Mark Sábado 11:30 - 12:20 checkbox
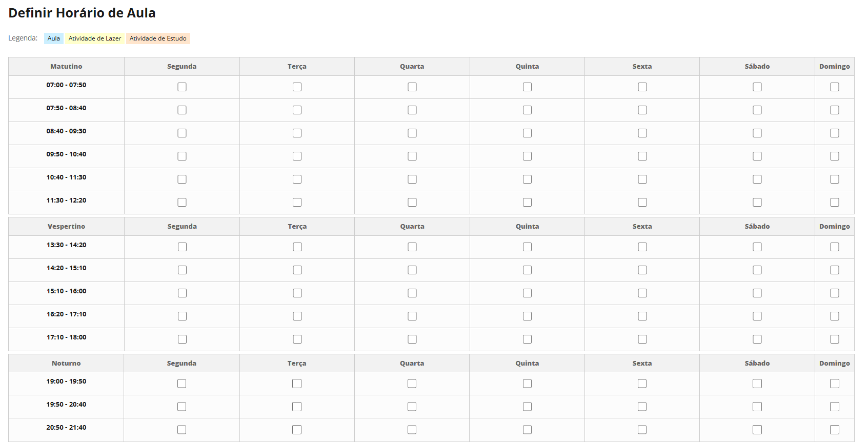The image size is (868, 442). 757,203
